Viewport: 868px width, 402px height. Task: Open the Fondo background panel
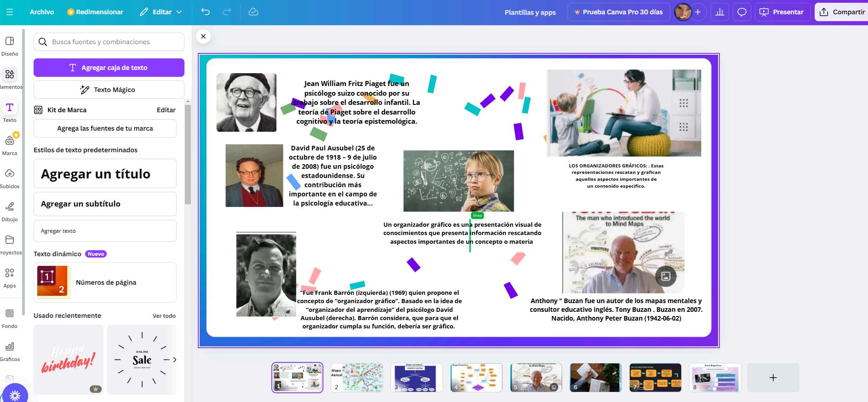(10, 318)
